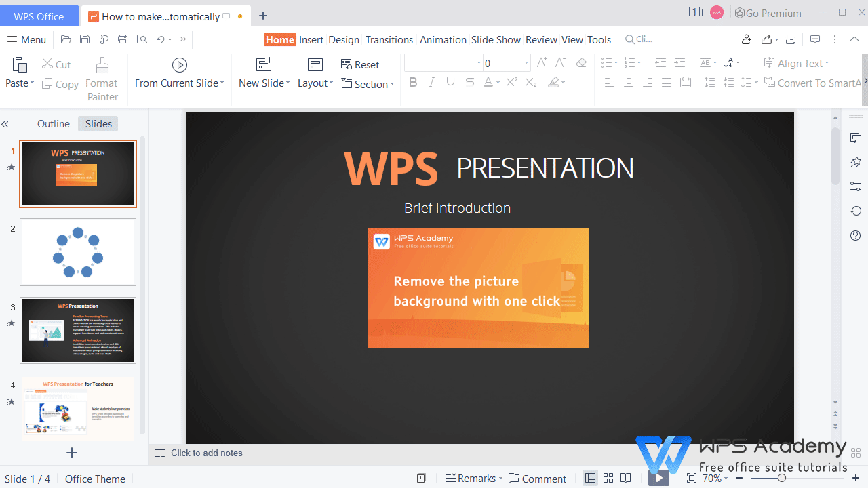
Task: Switch to Transitions tab
Action: 389,39
